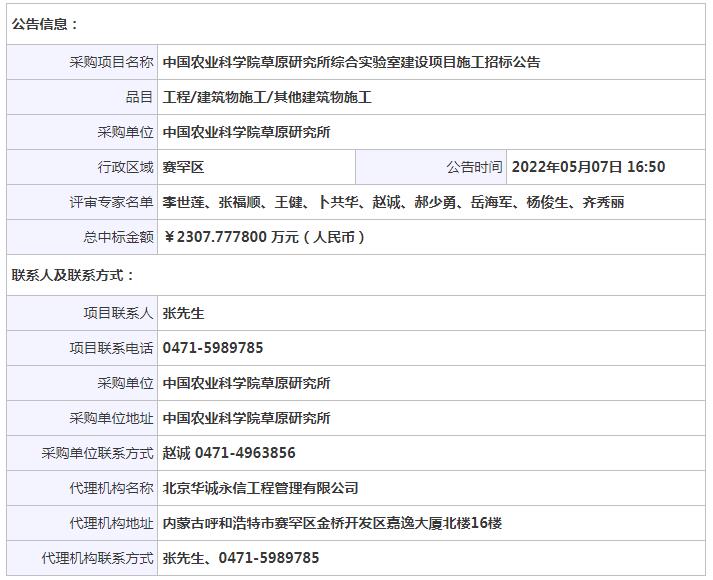The width and height of the screenshot is (713, 580).
Task: Select '张先生、0471-5989785' agency contact value
Action: coord(241,558)
